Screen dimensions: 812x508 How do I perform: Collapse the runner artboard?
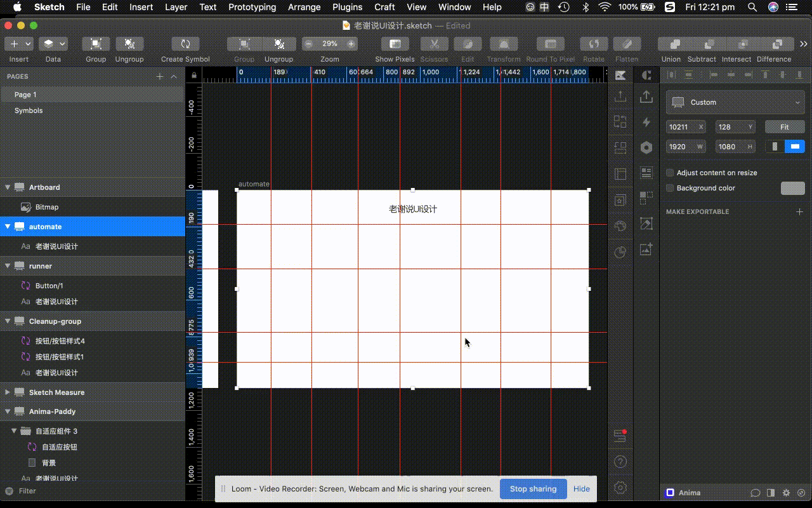tap(8, 266)
